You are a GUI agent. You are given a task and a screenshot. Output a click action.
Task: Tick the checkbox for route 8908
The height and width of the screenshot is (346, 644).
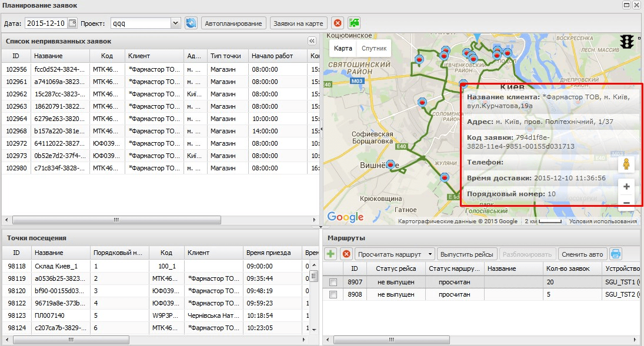[x=333, y=295]
